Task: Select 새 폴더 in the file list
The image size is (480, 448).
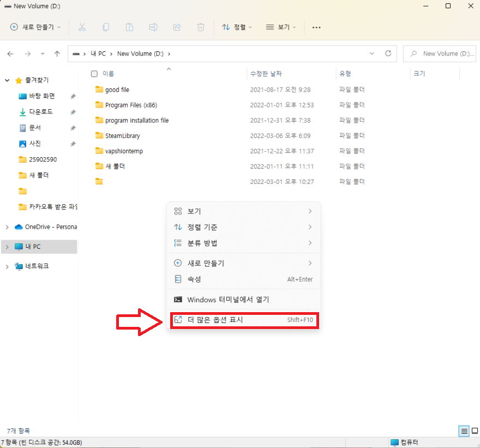Action: 111,166
